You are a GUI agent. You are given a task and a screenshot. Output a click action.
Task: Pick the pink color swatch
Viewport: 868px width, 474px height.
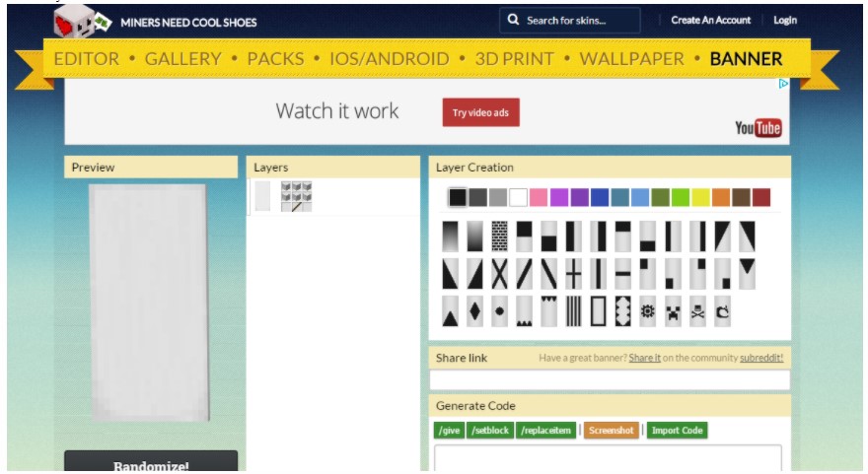(x=539, y=197)
